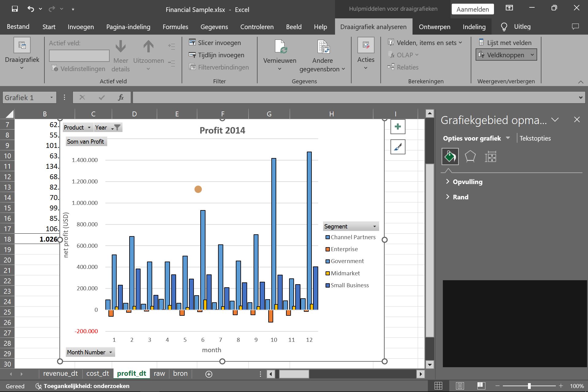Click the Slicer invoegen icon
Screen dimensions: 588x392
tap(192, 42)
